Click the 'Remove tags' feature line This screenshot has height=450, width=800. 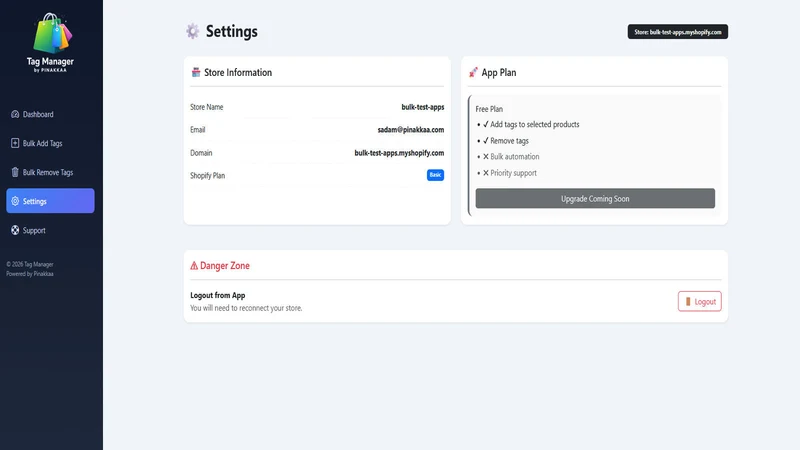coord(509,141)
